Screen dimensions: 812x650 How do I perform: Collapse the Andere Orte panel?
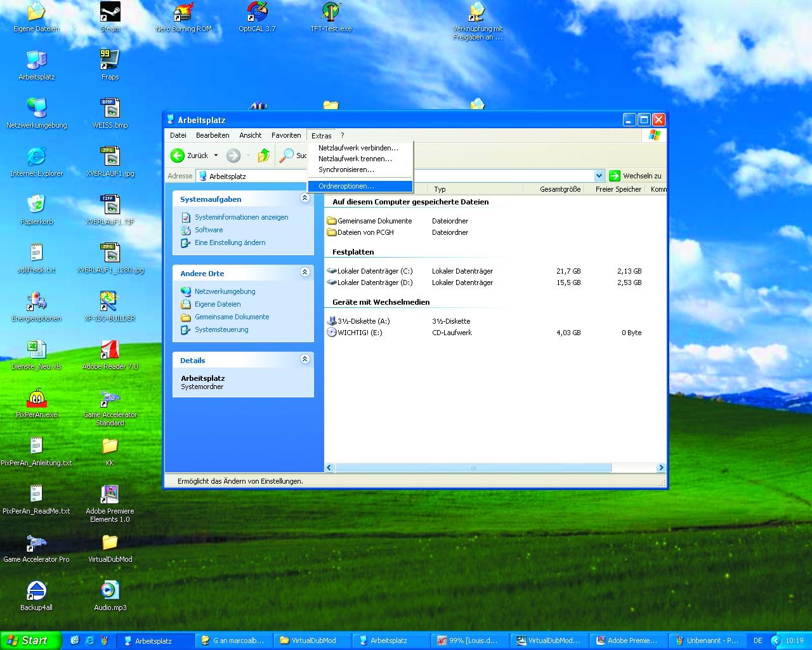(x=304, y=272)
